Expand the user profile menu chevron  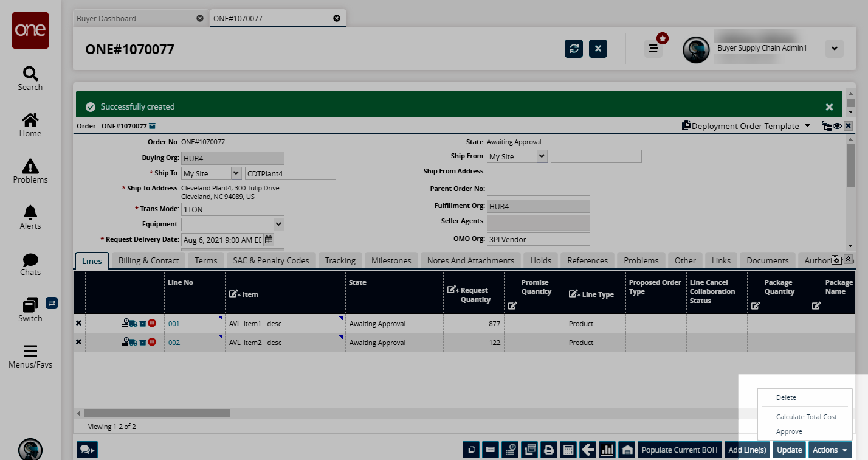[x=834, y=49]
